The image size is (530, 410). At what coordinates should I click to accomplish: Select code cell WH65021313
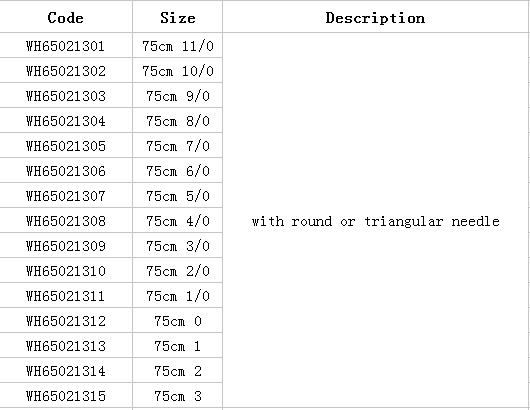[x=66, y=346]
